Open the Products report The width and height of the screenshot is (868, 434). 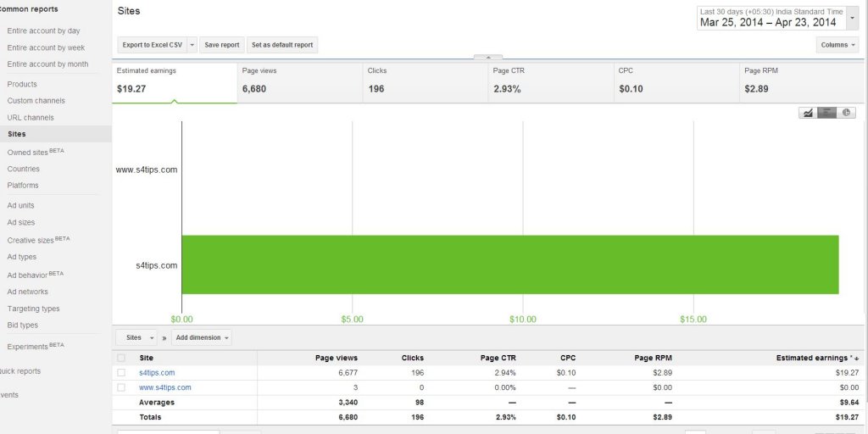click(x=22, y=84)
